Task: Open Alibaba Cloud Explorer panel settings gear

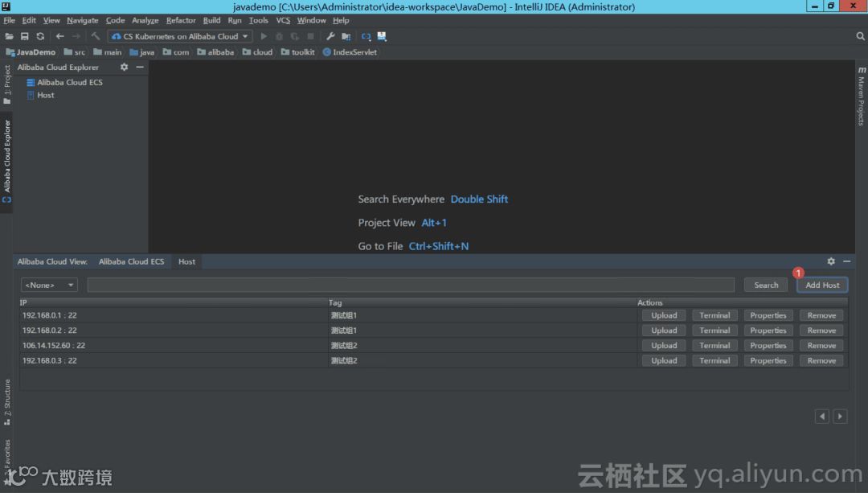Action: click(x=124, y=67)
